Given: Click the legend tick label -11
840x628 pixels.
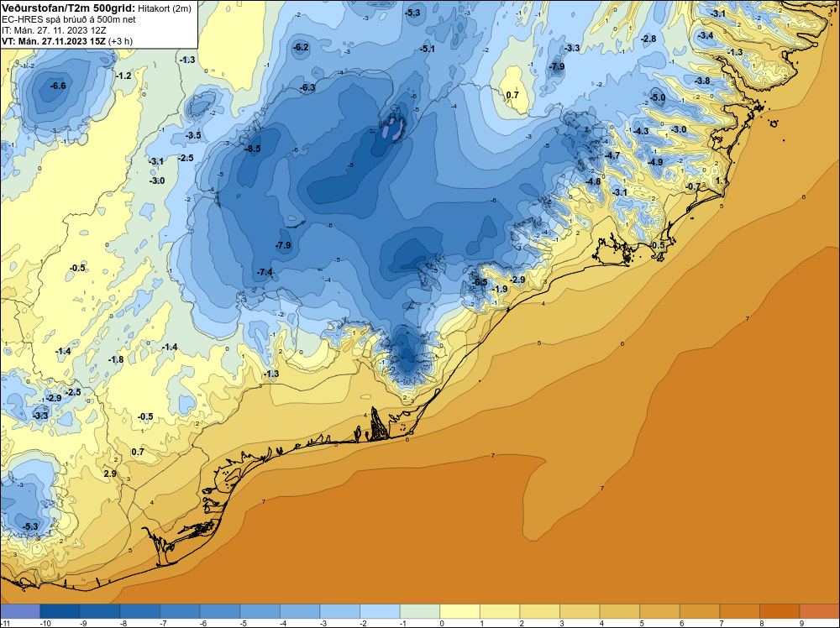Looking at the screenshot, I should tap(5, 623).
